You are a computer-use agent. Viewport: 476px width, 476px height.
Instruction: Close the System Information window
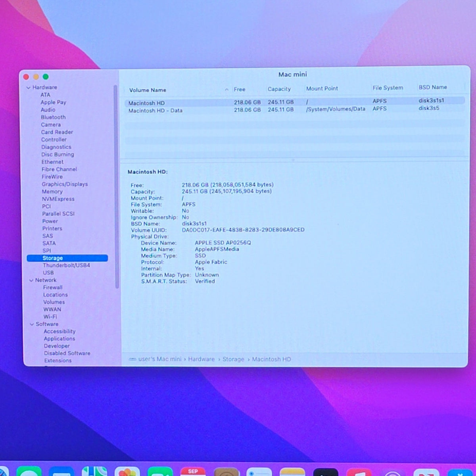click(26, 77)
